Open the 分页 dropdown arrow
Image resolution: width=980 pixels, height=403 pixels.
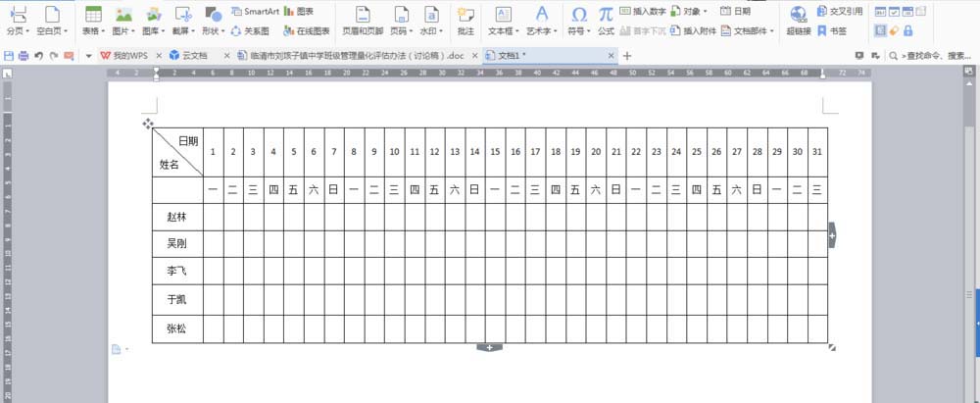point(26,30)
